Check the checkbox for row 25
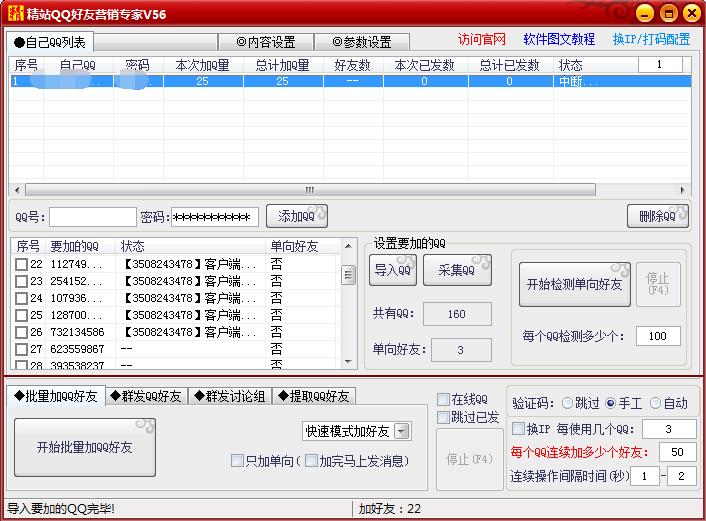The image size is (706, 521). click(x=21, y=315)
